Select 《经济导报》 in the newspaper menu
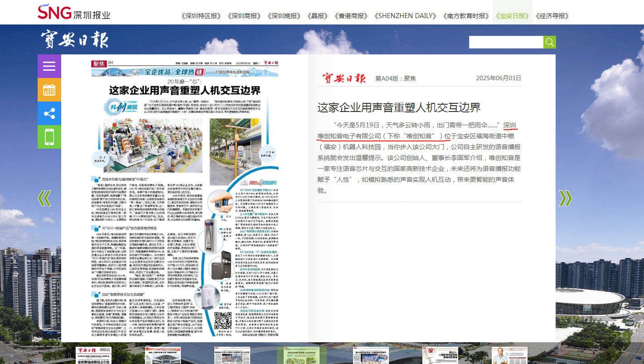 point(552,16)
